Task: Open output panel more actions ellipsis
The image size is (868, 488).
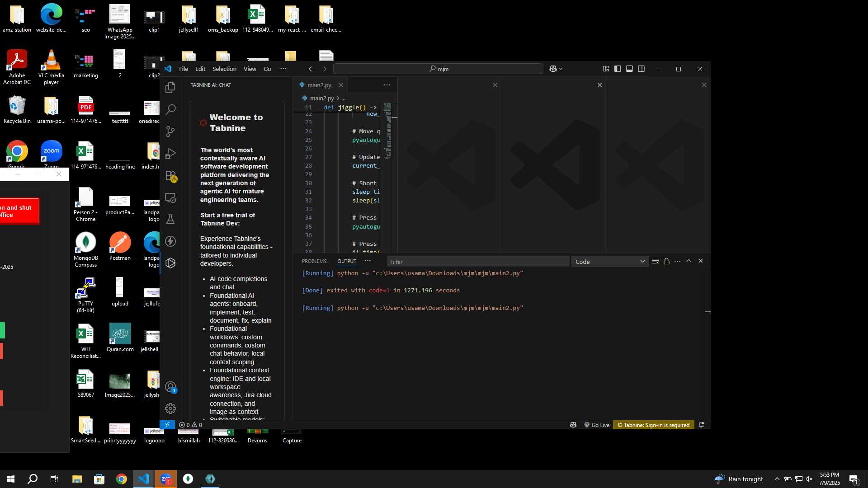Action: pos(677,261)
